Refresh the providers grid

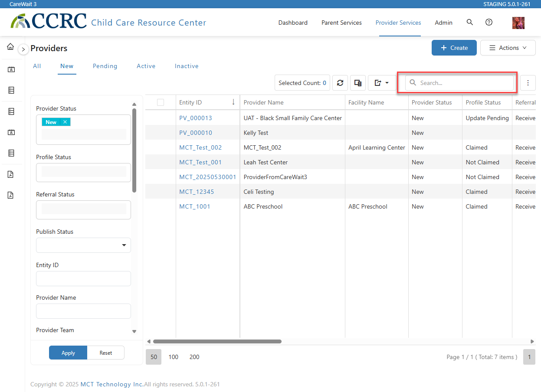tap(340, 83)
